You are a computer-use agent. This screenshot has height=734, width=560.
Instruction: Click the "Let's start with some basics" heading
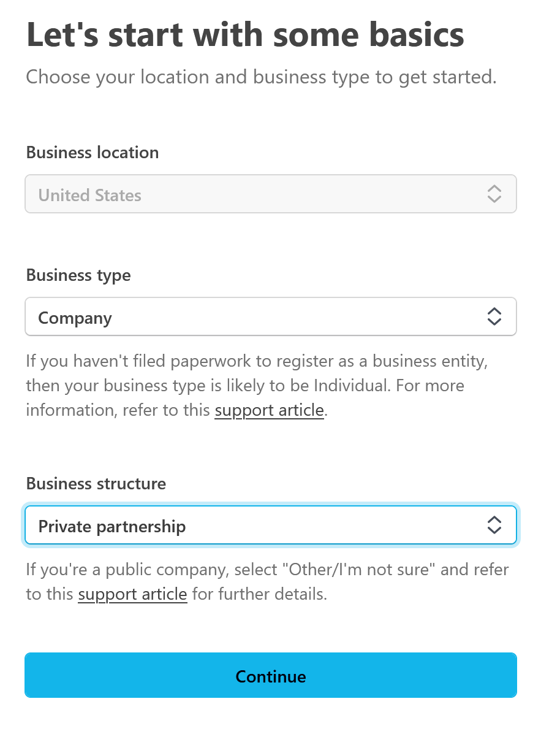click(245, 36)
